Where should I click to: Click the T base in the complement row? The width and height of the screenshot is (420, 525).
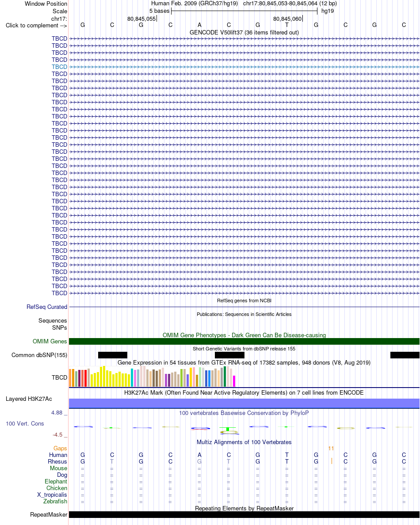tap(286, 25)
